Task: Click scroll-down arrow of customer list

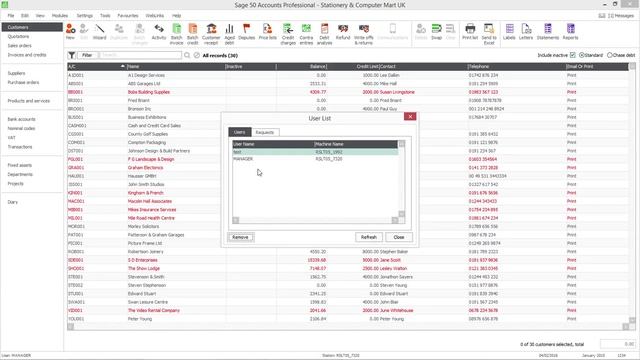Action: [632, 320]
